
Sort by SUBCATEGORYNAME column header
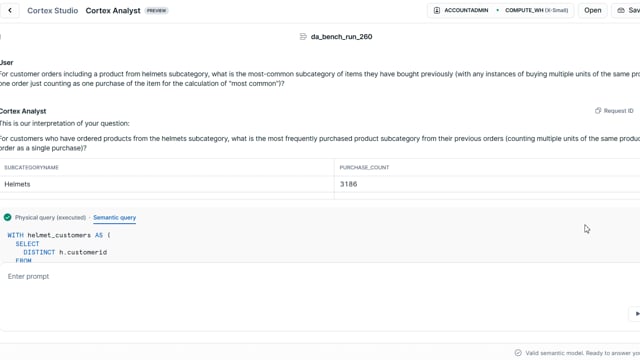pyautogui.click(x=31, y=167)
